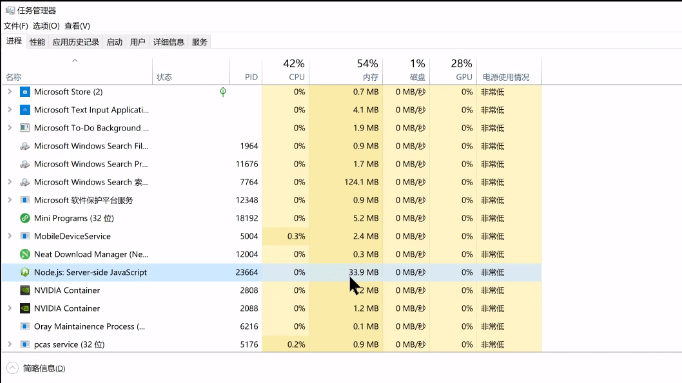
Task: Click PID 23664 in the Node.js row
Action: [247, 272]
